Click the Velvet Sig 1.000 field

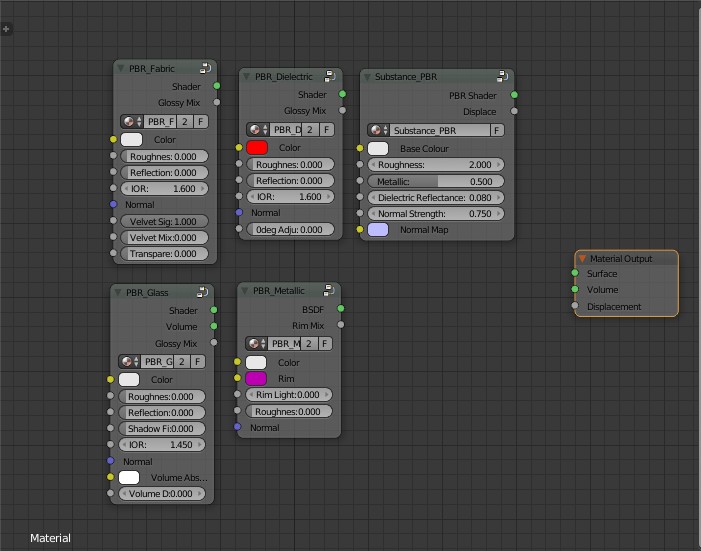pos(165,221)
